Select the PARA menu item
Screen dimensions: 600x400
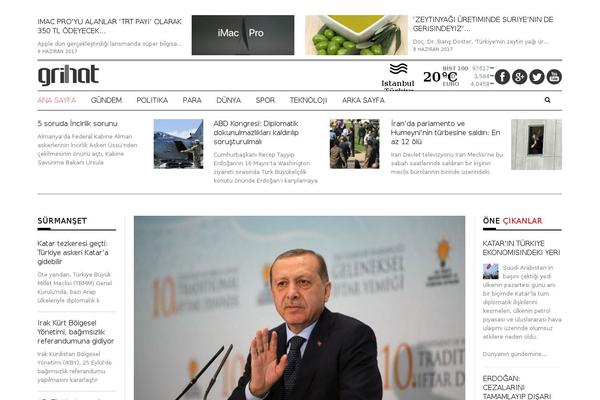coord(192,100)
